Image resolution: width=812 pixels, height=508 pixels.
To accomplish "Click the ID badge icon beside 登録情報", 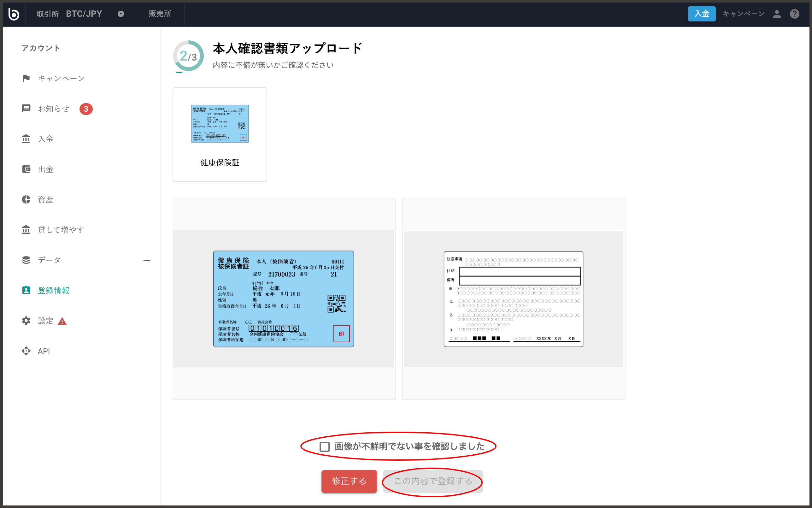I will 26,290.
